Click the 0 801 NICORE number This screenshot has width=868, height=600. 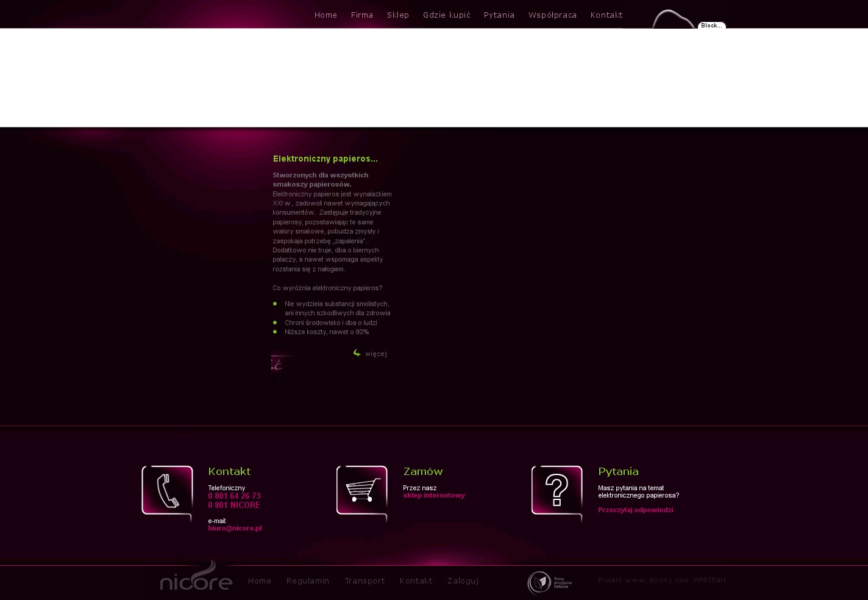pyautogui.click(x=234, y=505)
